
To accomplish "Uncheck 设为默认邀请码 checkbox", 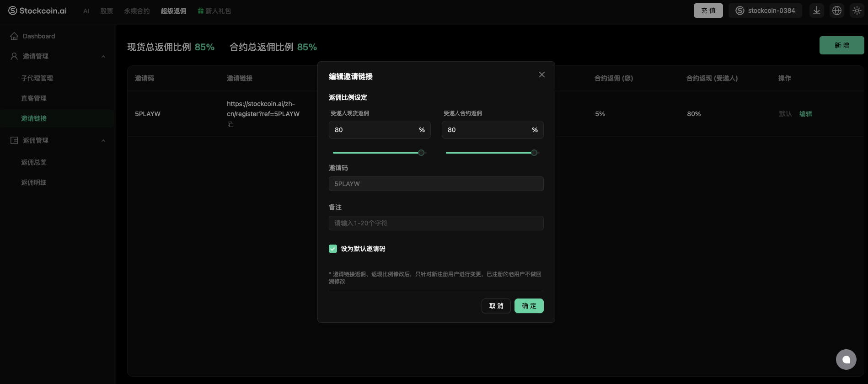I will coord(333,249).
